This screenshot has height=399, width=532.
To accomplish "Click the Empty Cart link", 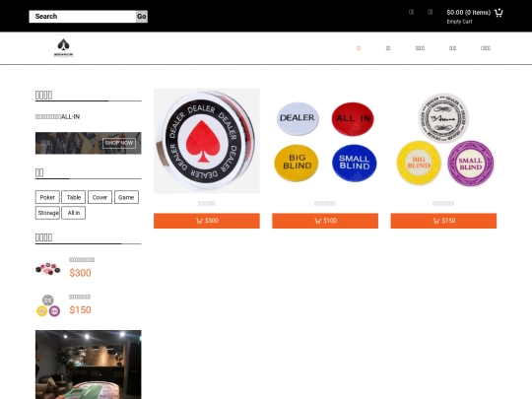I will tap(459, 22).
